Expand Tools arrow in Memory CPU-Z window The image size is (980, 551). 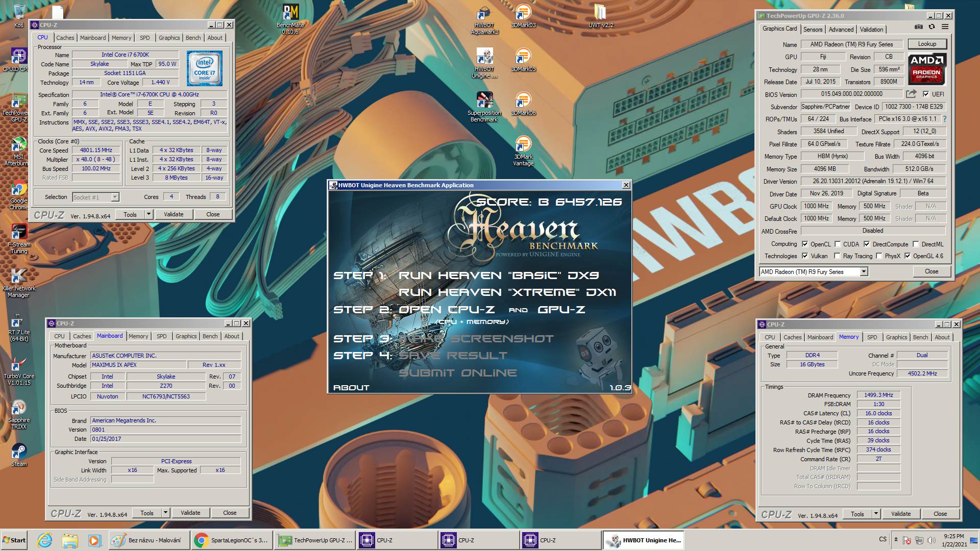(x=876, y=514)
